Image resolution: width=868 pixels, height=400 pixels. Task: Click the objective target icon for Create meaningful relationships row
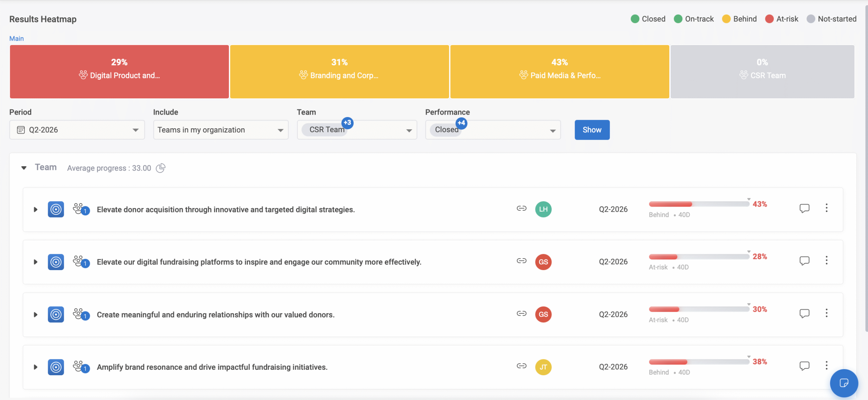[56, 315]
